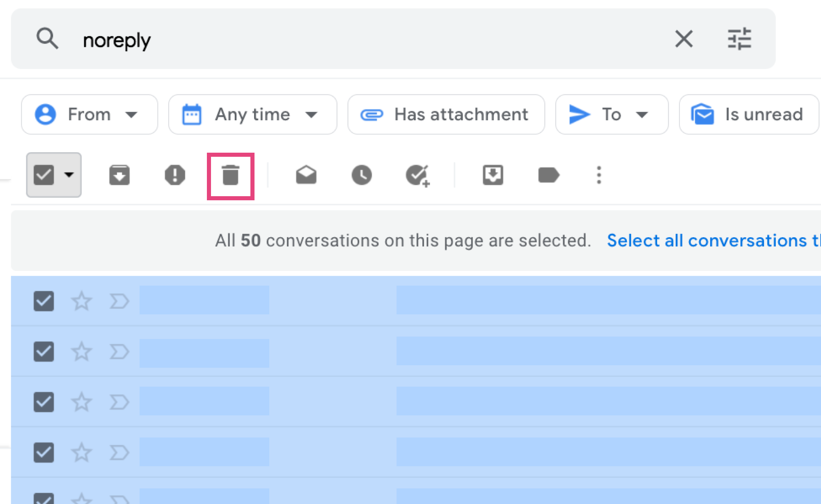Clear the noreply search text
The width and height of the screenshot is (821, 504).
[684, 39]
